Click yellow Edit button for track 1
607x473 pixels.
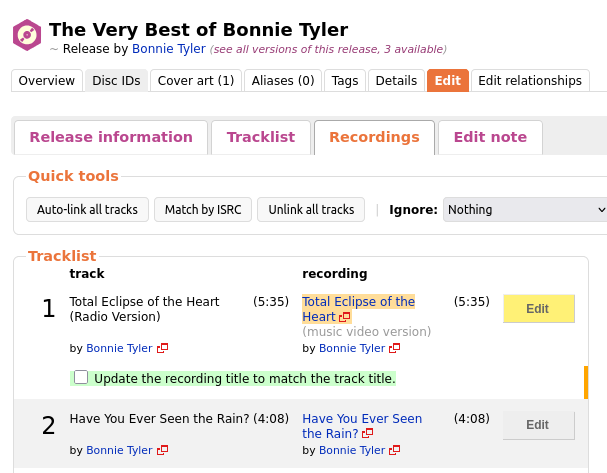[x=538, y=308]
